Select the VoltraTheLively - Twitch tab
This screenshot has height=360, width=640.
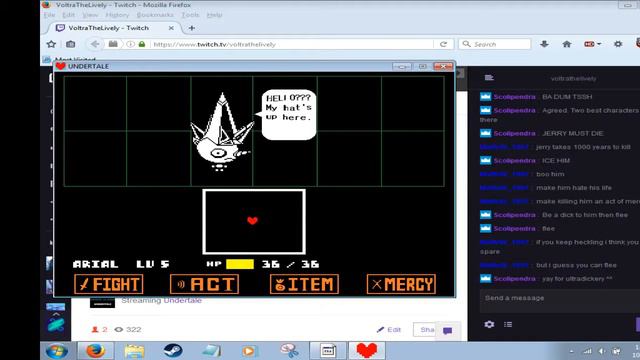tap(108, 28)
